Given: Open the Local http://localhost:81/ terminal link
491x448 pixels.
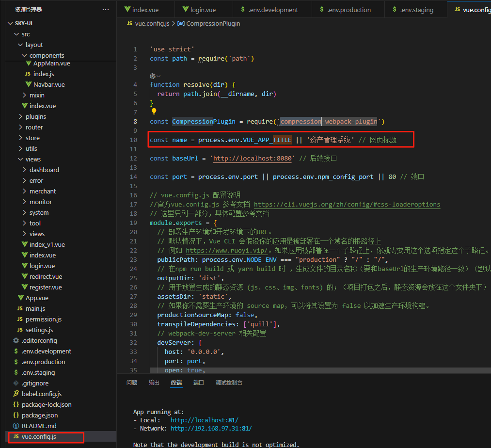Looking at the screenshot, I should pyautogui.click(x=205, y=420).
